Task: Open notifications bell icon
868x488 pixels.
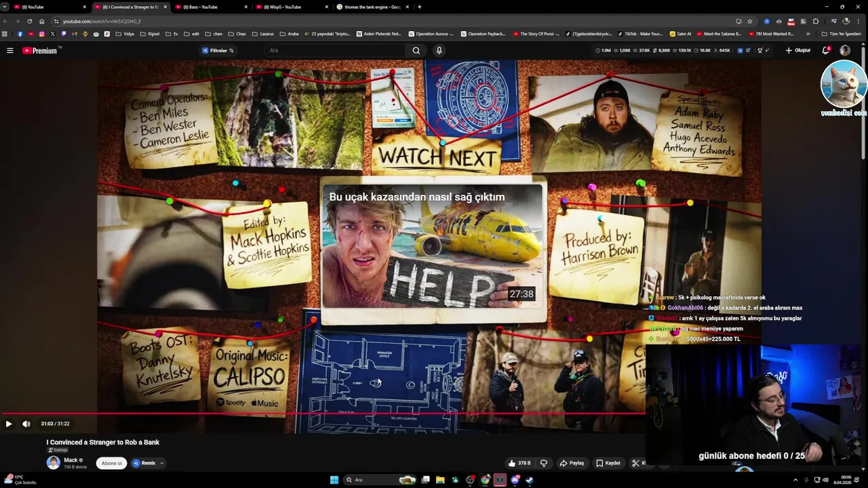Action: coord(826,50)
